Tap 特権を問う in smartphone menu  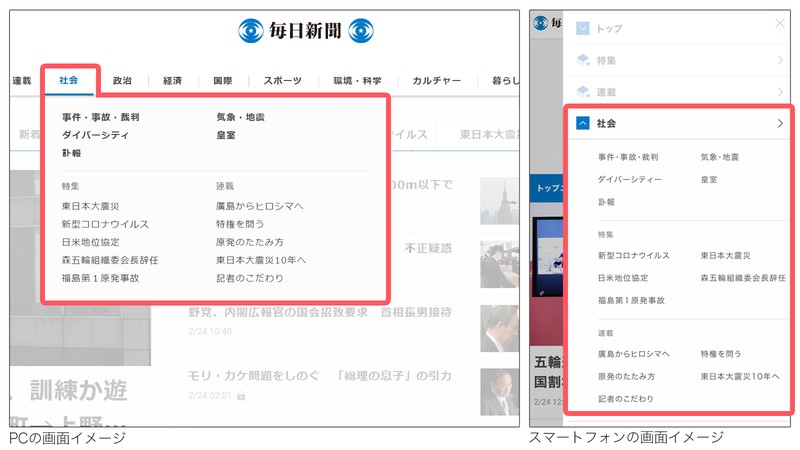(721, 354)
